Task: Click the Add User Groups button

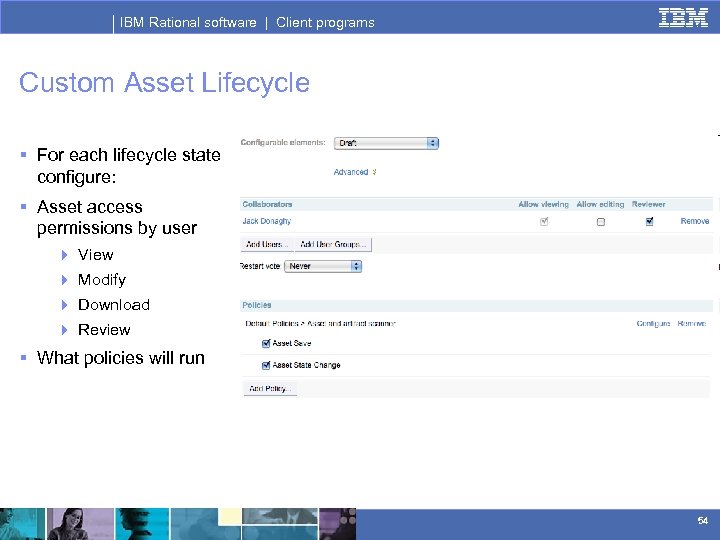Action: 333,244
